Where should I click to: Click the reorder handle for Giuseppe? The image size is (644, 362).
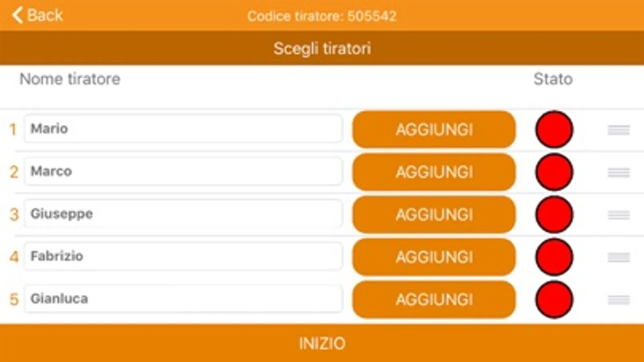(619, 215)
